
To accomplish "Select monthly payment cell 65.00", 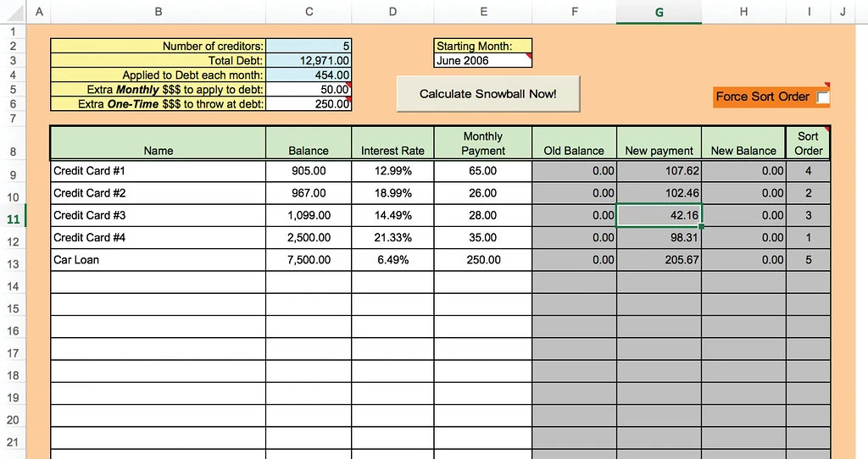I will point(483,171).
